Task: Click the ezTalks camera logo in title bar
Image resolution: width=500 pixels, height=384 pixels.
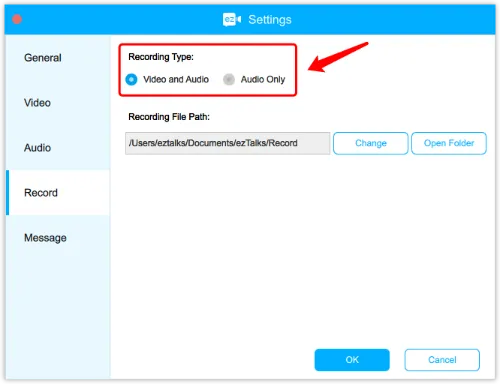Action: (232, 19)
